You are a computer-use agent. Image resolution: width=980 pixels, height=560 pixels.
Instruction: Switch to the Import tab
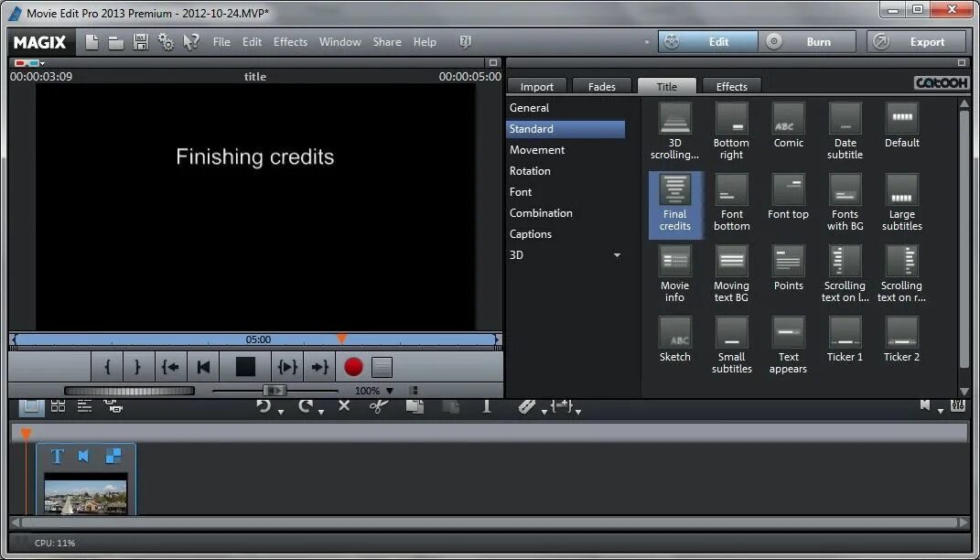(537, 86)
